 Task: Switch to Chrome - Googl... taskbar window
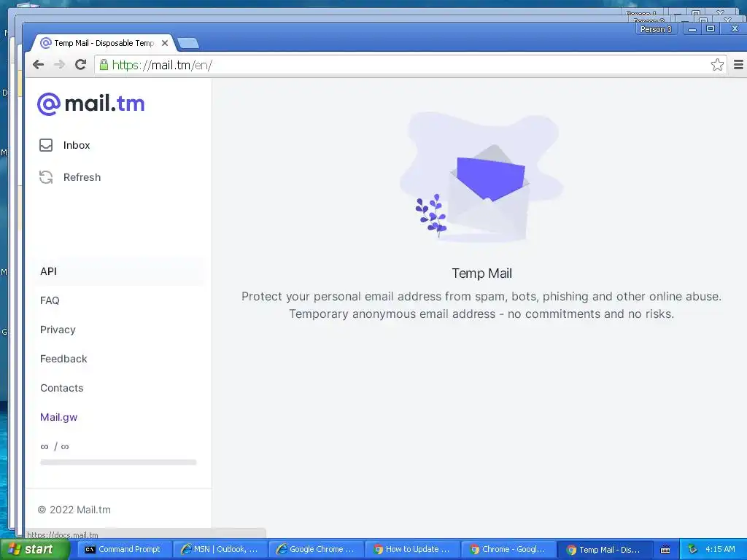[508, 549]
